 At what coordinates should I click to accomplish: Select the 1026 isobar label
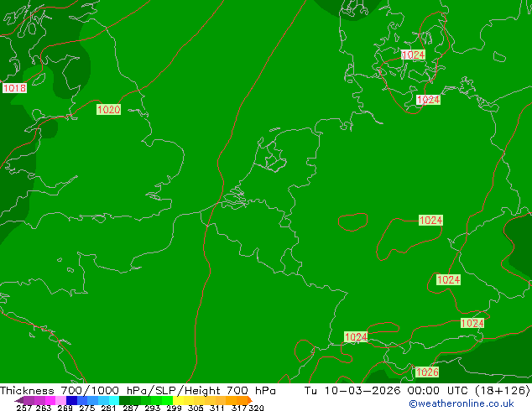tap(427, 372)
